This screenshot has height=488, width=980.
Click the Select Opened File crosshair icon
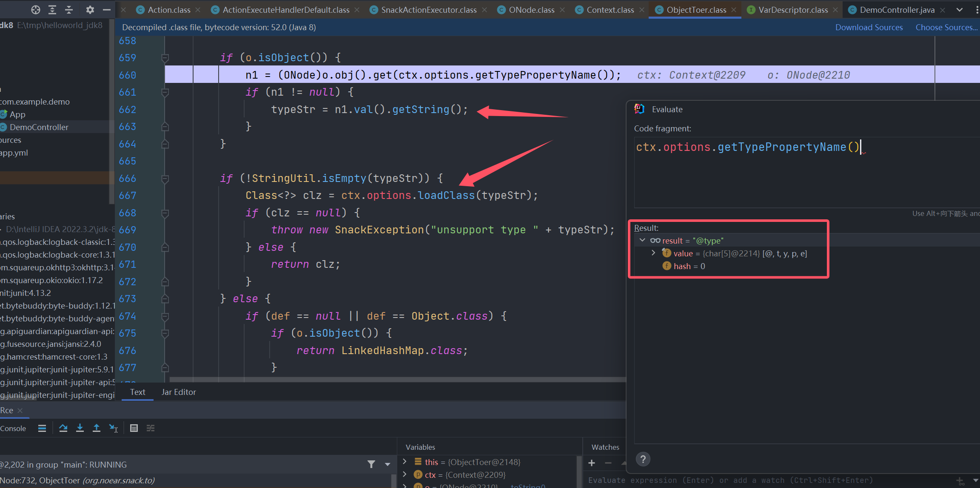point(36,9)
